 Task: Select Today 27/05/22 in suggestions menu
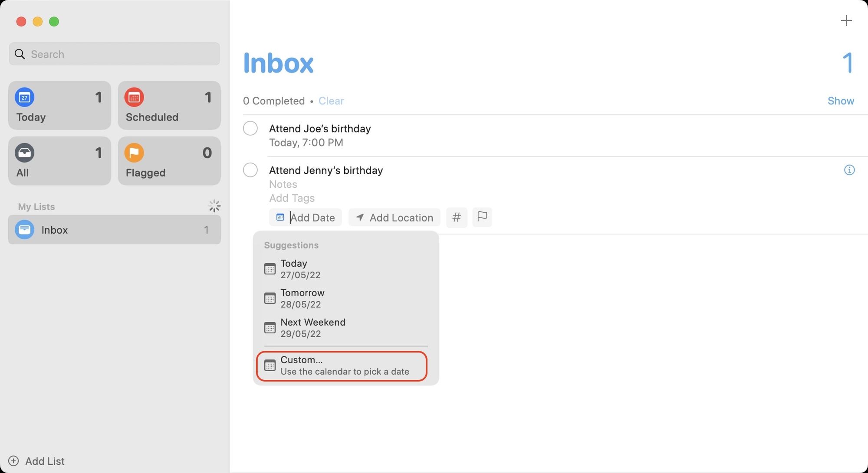pos(294,268)
